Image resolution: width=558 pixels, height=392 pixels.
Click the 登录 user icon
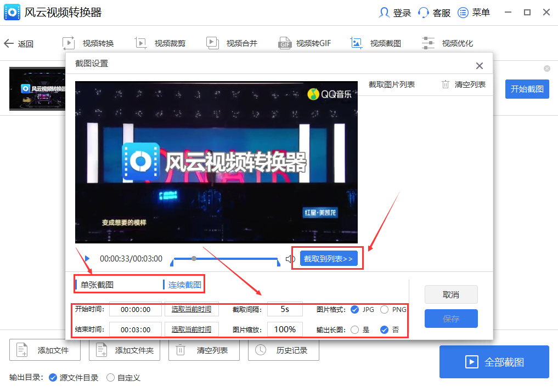coord(384,13)
